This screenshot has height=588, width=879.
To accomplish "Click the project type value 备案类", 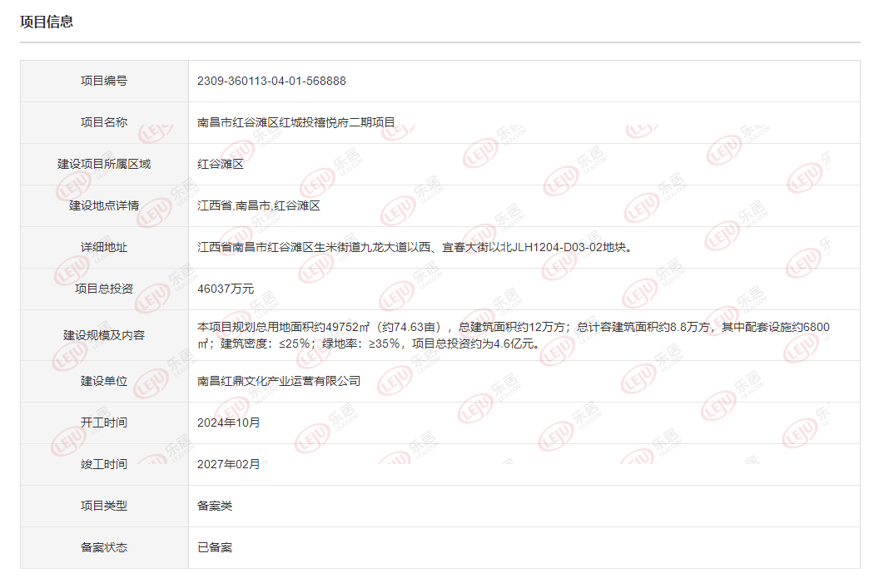I will pos(215,506).
